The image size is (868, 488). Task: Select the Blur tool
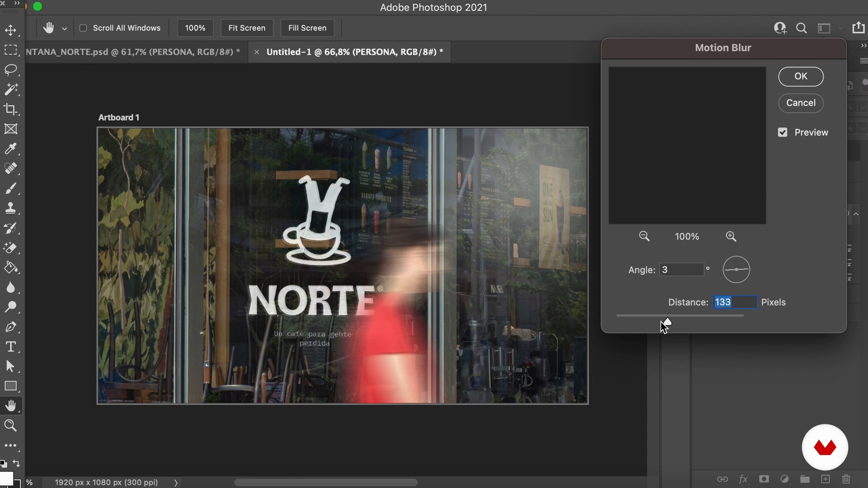[x=11, y=287]
